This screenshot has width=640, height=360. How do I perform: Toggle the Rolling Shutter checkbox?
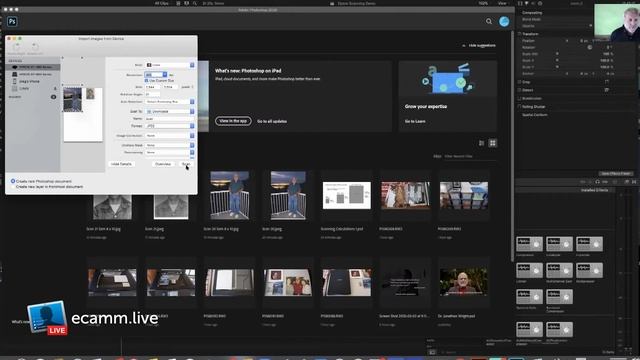(x=519, y=107)
